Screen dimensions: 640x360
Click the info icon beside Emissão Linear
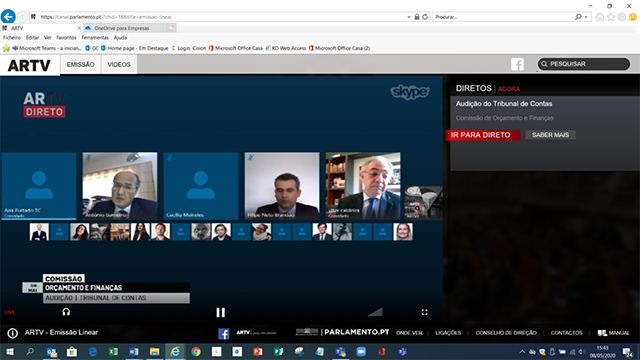tap(13, 333)
